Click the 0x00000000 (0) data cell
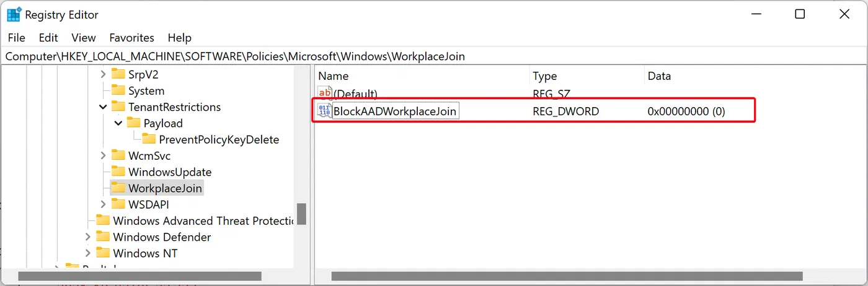Image resolution: width=868 pixels, height=286 pixels. [x=686, y=111]
